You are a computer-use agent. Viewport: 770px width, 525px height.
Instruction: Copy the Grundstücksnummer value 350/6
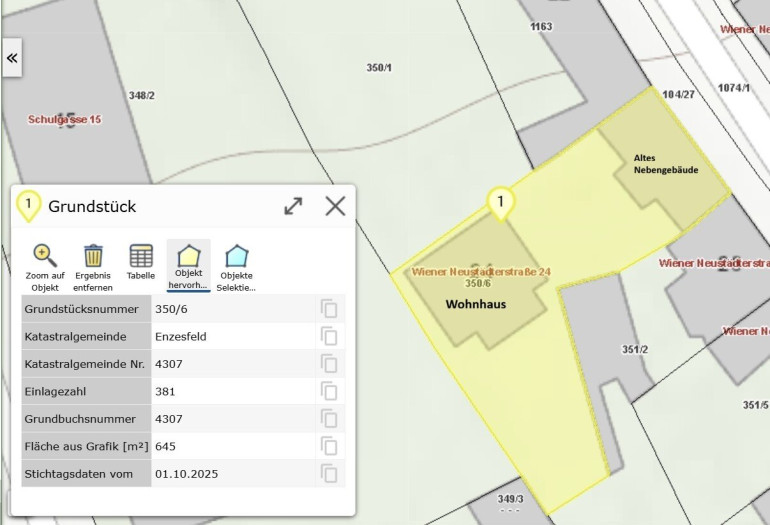tap(329, 309)
